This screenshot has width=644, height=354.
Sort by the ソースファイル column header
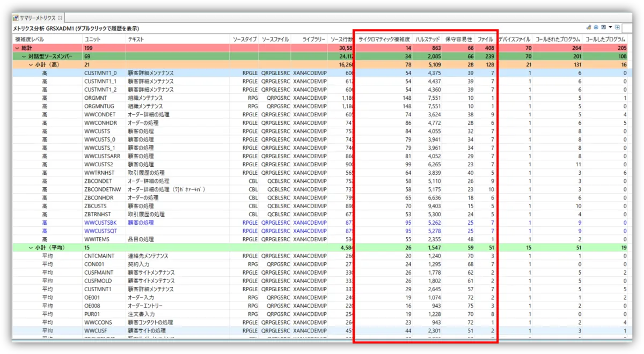coord(275,40)
